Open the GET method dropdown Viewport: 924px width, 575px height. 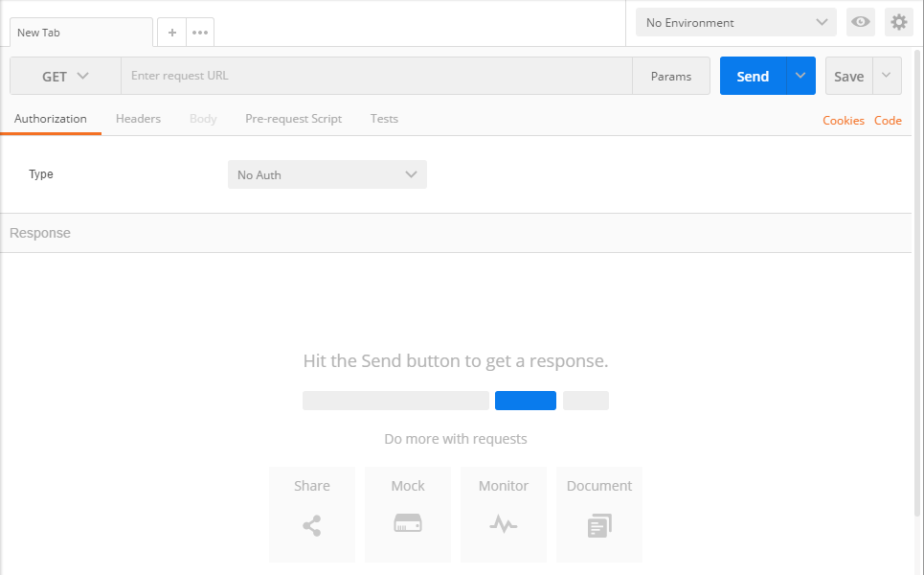pos(65,76)
